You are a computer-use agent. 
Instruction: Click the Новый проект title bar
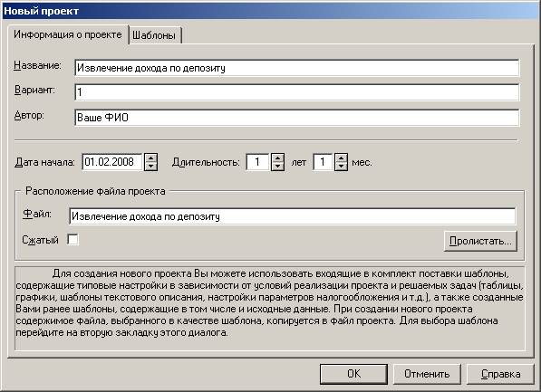click(270, 11)
